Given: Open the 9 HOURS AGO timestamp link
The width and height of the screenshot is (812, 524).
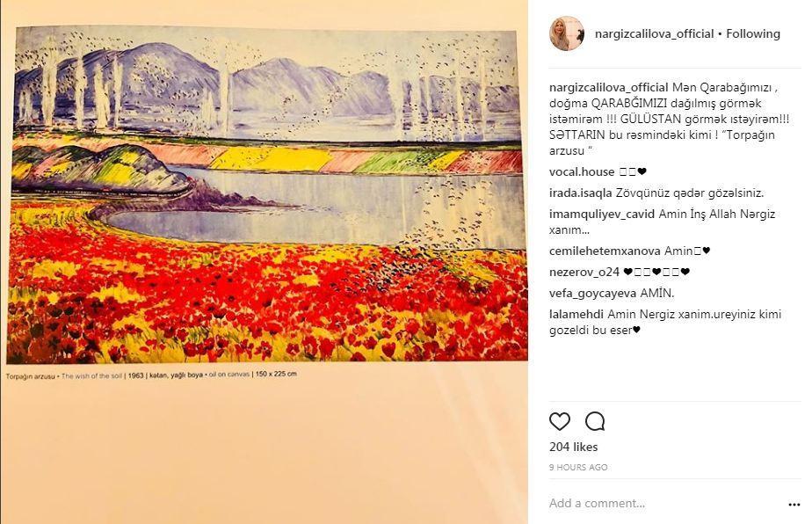Looking at the screenshot, I should (x=578, y=467).
